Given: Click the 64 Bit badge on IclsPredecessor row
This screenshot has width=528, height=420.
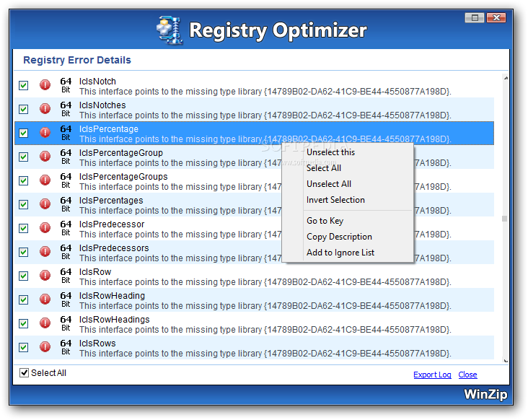Looking at the screenshot, I should pos(66,228).
